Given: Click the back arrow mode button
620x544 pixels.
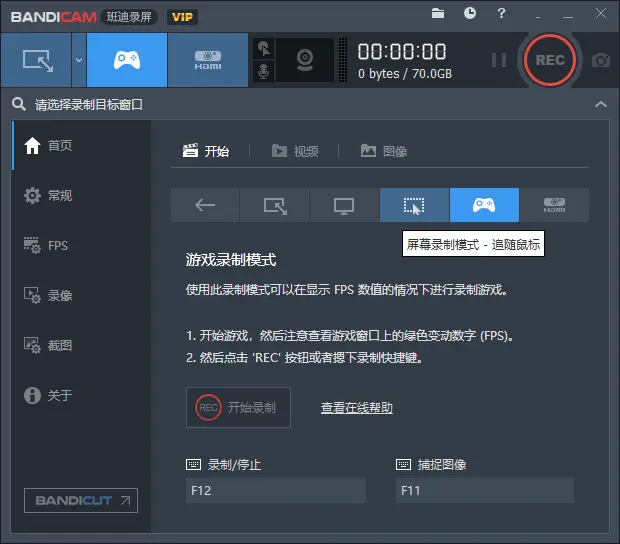Looking at the screenshot, I should [x=205, y=205].
